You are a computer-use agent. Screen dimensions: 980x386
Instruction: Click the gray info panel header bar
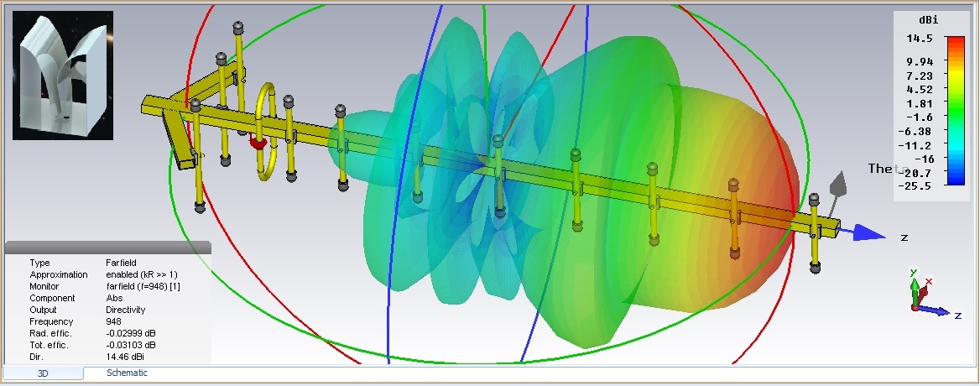click(107, 248)
